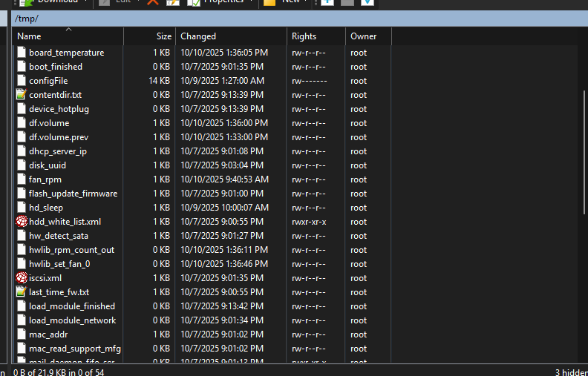Click the iscsi.xml file icon

tap(22, 278)
